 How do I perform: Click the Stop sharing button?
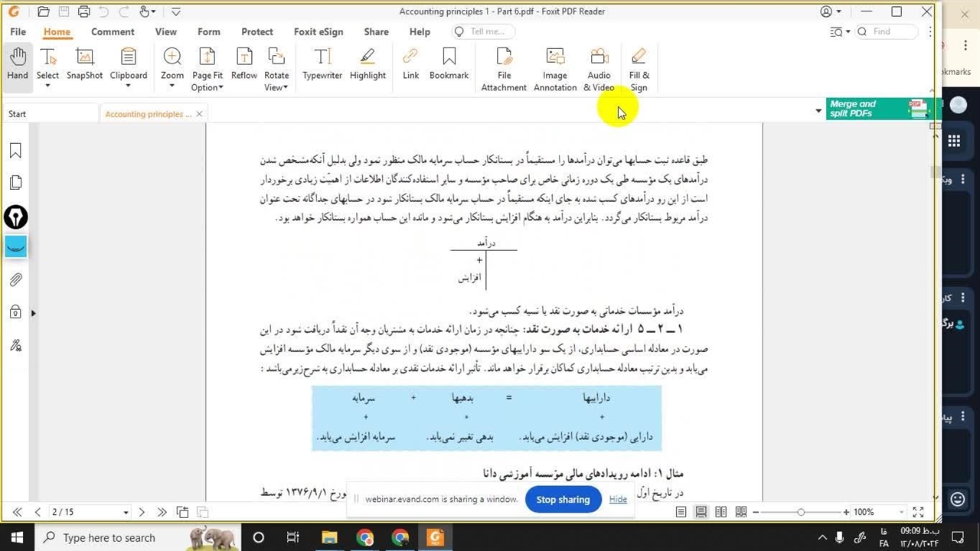(563, 500)
